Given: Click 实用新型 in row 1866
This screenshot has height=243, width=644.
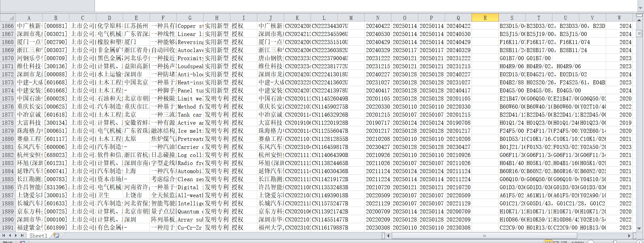Looking at the screenshot, I should pos(217,26).
